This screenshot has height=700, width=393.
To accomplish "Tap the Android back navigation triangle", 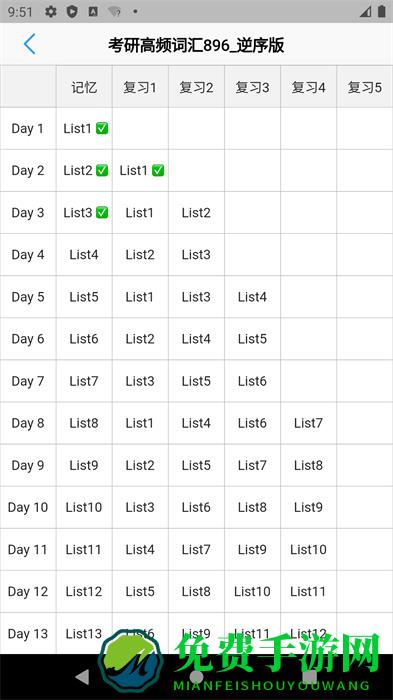I will click(x=82, y=677).
